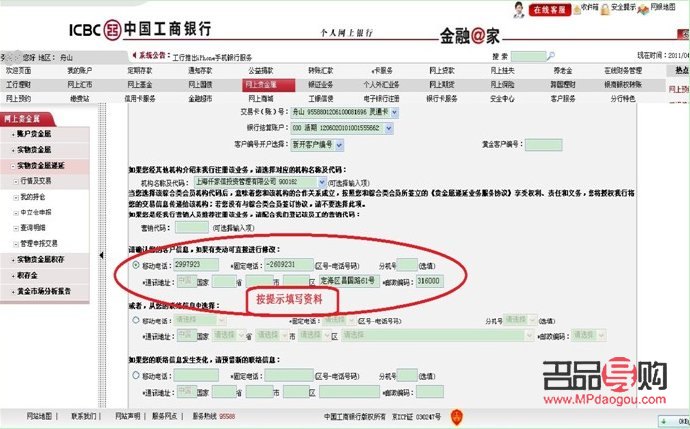
Task: Open 客户服务 menu item
Action: [x=563, y=99]
